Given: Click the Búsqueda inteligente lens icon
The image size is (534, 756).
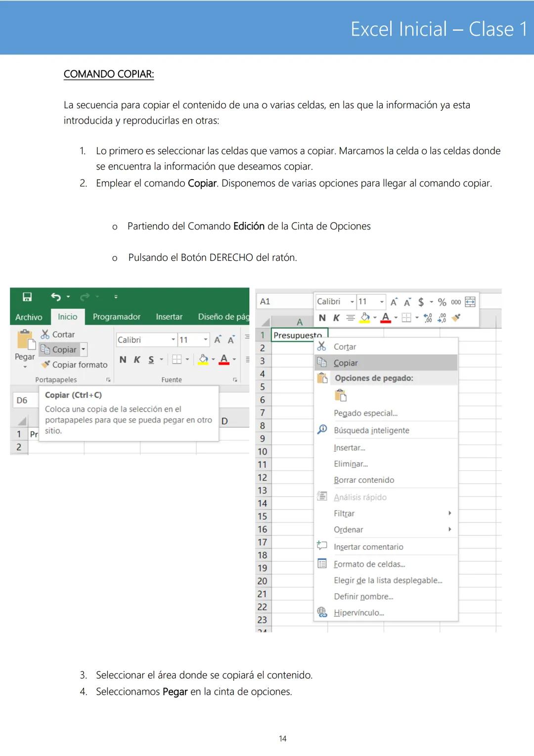Looking at the screenshot, I should point(322,429).
